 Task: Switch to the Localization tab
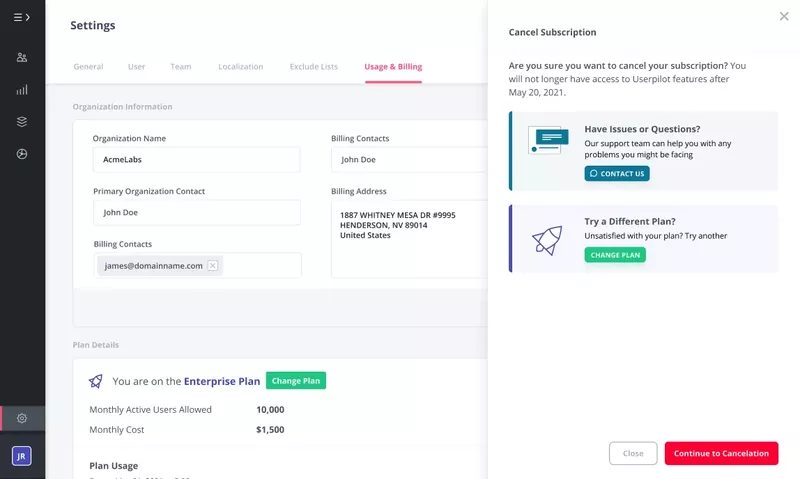pos(241,66)
